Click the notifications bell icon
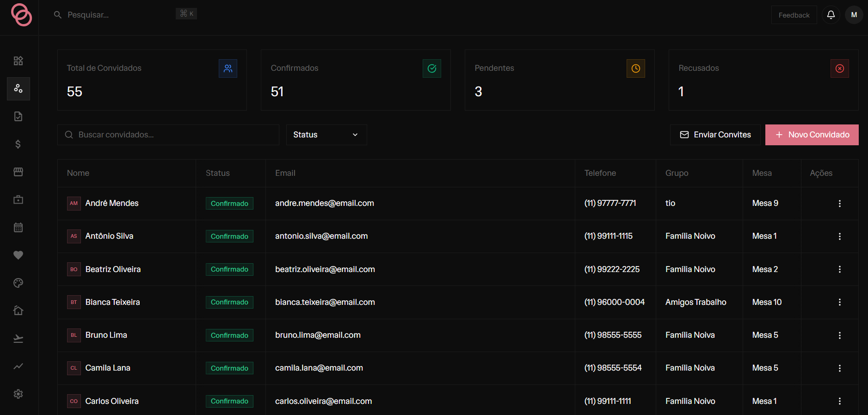This screenshot has height=415, width=868. [x=831, y=15]
